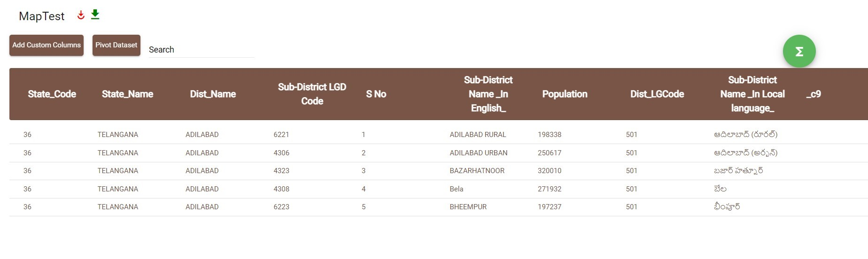Image resolution: width=868 pixels, height=259 pixels.
Task: Open the green sigma summary button
Action: pyautogui.click(x=799, y=51)
